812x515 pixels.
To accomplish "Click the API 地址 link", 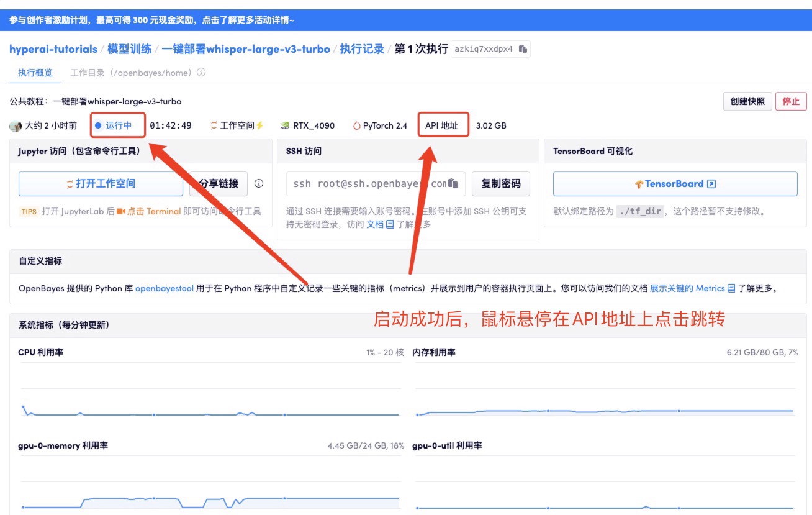I will pyautogui.click(x=441, y=125).
